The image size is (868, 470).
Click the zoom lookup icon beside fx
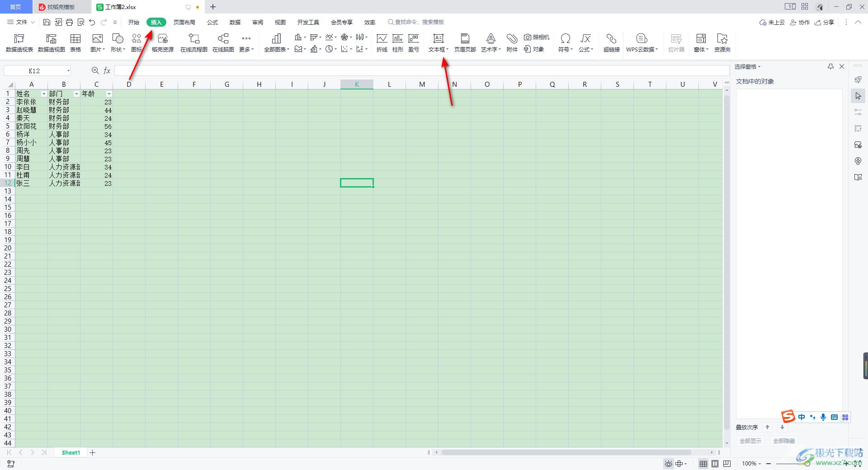tap(95, 70)
